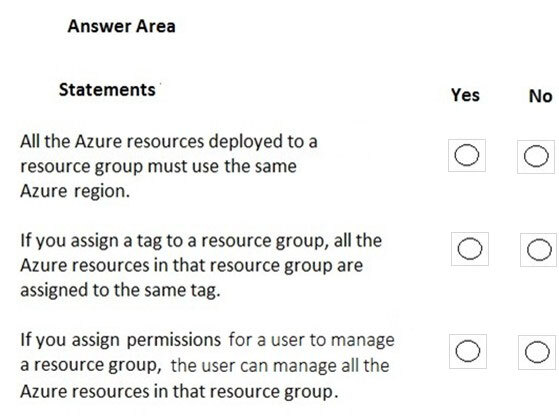Click the word "permissions" in the third statement
This screenshot has width=559, height=418.
[x=174, y=341]
